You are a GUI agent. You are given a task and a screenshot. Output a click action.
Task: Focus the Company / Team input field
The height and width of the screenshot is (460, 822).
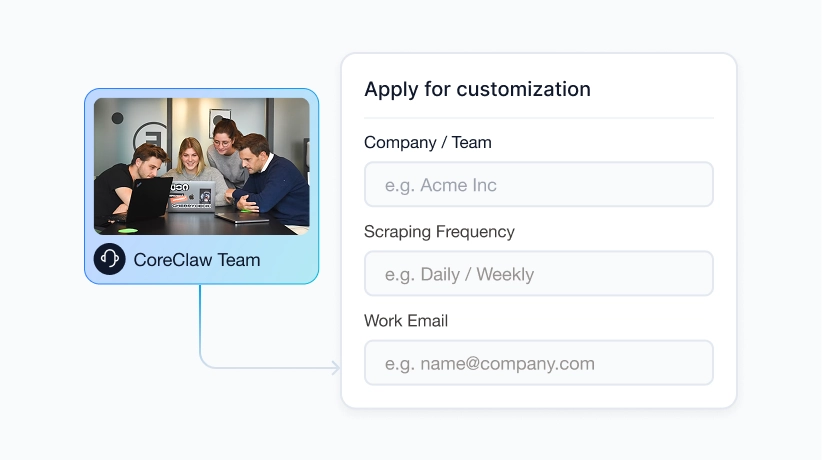[x=538, y=185]
